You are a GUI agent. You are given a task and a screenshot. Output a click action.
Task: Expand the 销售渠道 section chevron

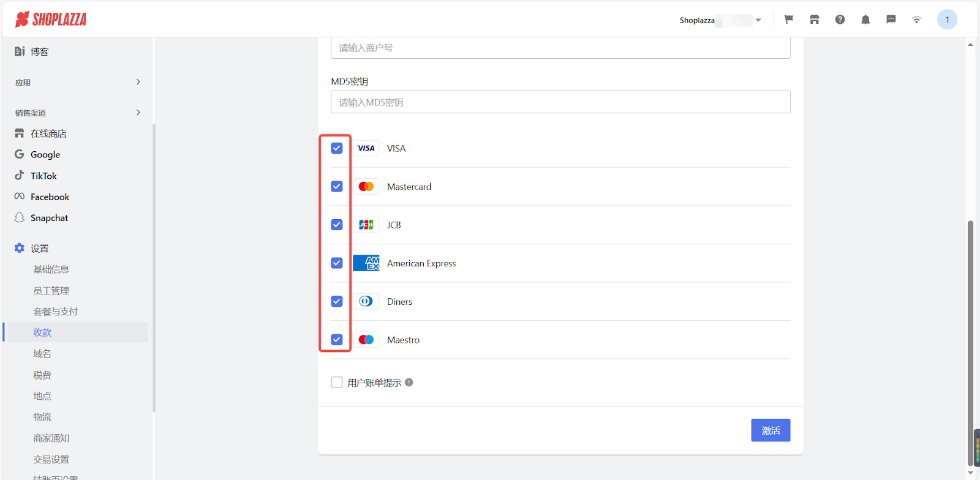click(x=138, y=112)
